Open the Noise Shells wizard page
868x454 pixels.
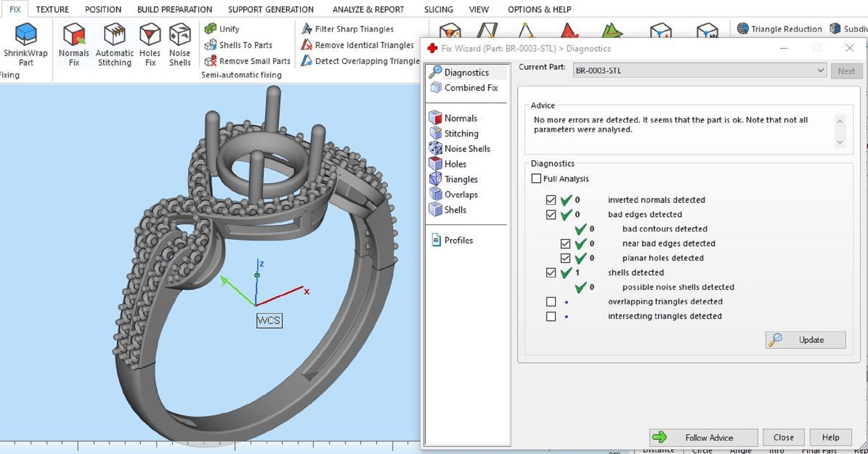coord(460,149)
